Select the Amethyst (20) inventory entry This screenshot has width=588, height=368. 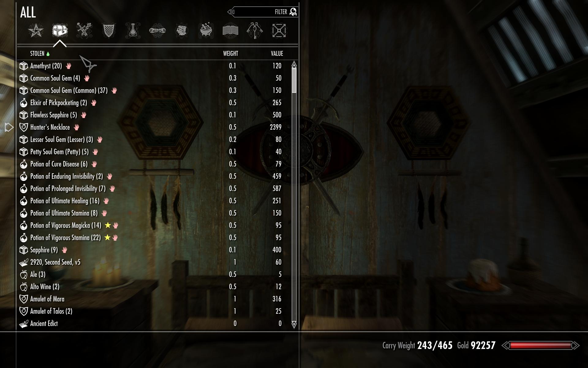[45, 66]
